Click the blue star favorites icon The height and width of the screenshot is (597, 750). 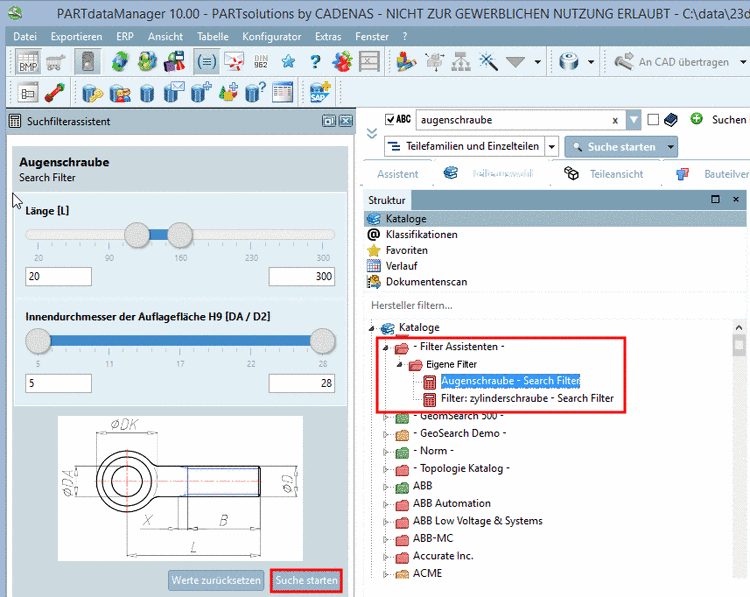[x=288, y=62]
